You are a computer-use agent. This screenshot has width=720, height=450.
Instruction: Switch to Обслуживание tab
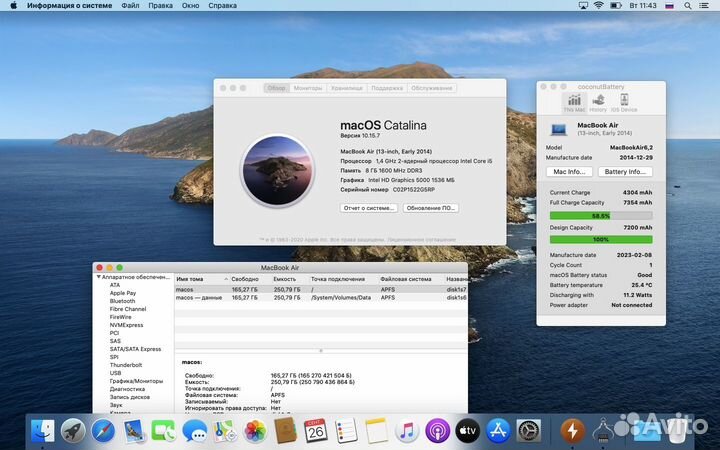(x=432, y=88)
